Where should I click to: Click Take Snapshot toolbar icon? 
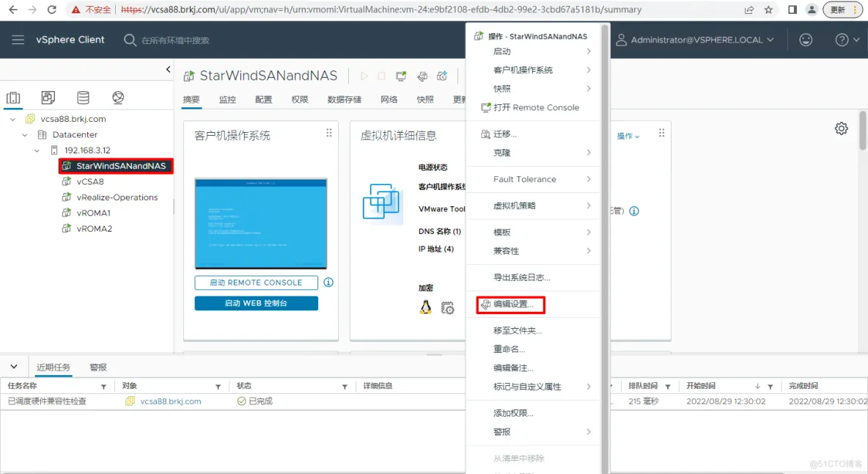pyautogui.click(x=442, y=76)
